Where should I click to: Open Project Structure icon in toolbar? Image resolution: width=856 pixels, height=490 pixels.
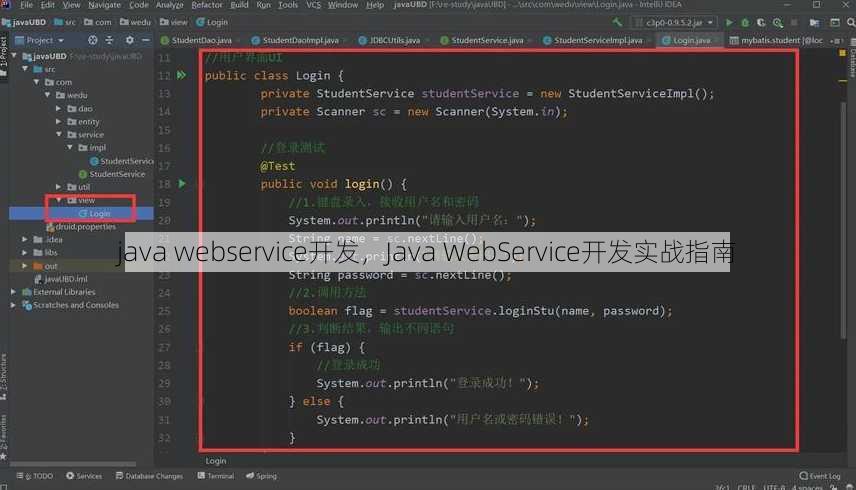815,22
